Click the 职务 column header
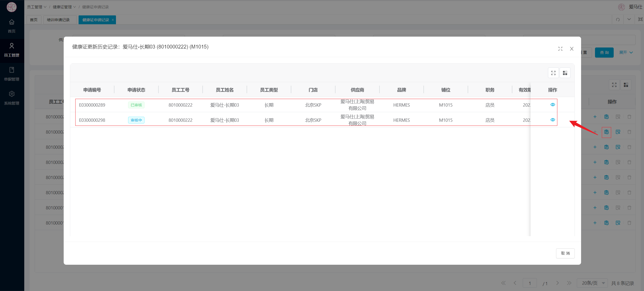The width and height of the screenshot is (644, 291). [x=490, y=90]
